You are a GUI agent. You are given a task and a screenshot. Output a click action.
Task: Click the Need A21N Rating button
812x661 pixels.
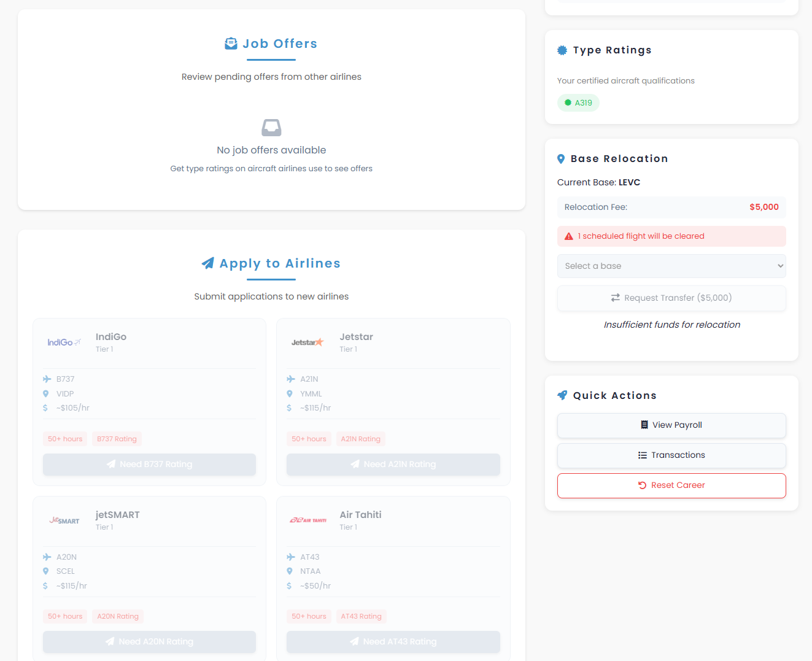coord(393,465)
